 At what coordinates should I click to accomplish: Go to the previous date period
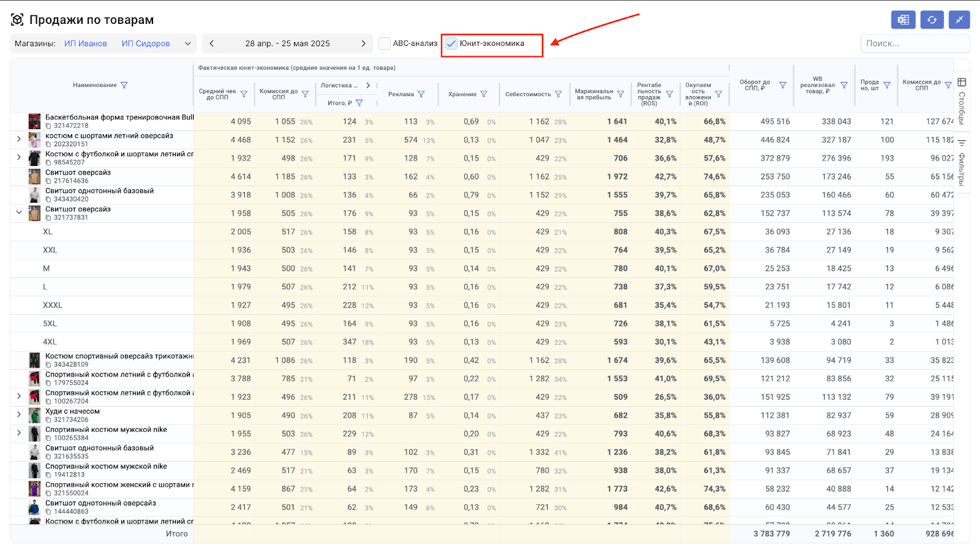pos(212,43)
